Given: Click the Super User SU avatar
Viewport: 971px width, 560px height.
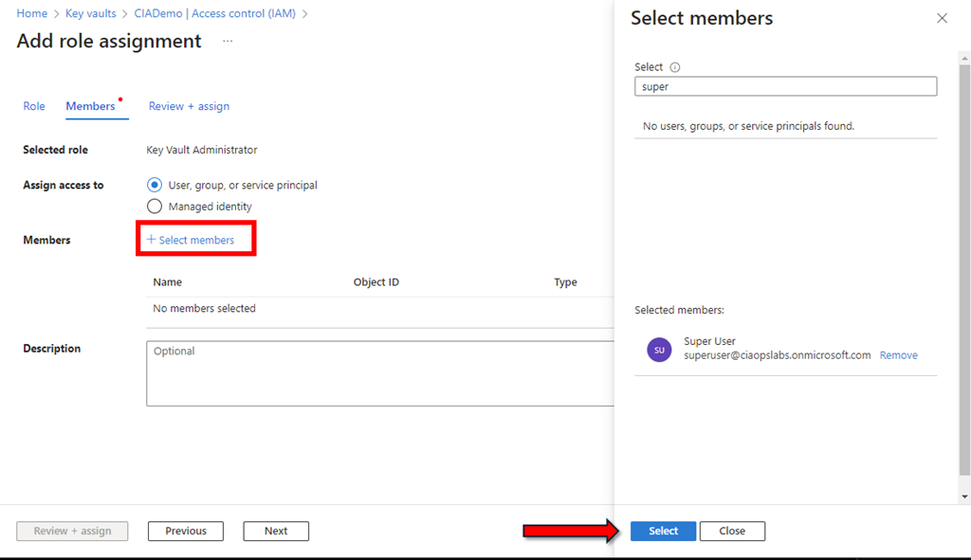Looking at the screenshot, I should coord(659,349).
